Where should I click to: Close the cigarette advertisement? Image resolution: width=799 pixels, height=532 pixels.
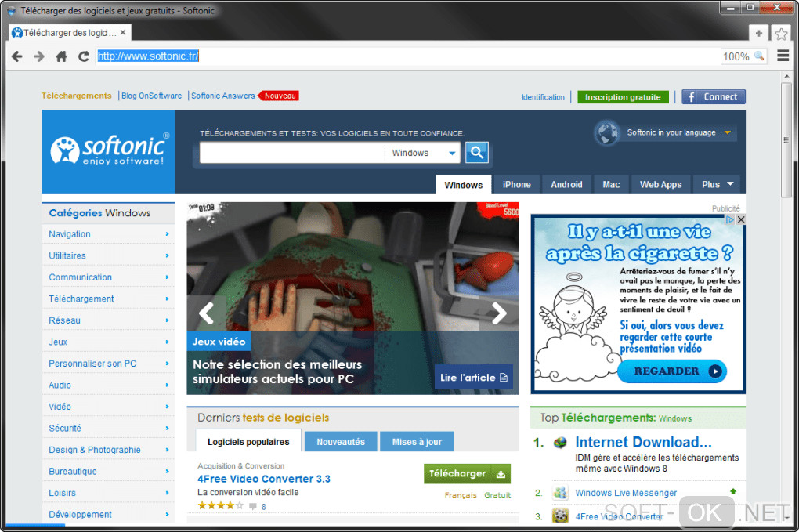coord(741,219)
